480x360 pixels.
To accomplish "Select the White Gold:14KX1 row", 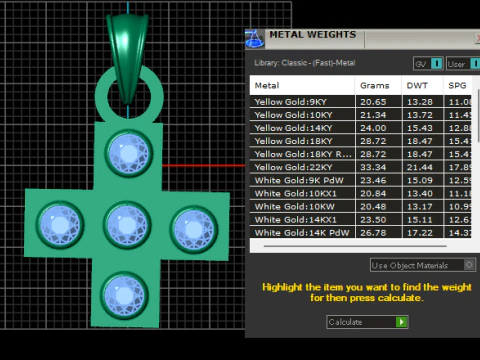I will pyautogui.click(x=361, y=220).
